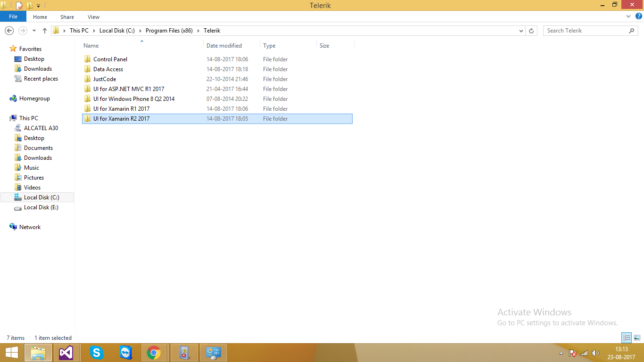
Task: Show hidden system tray icons
Action: [561, 353]
